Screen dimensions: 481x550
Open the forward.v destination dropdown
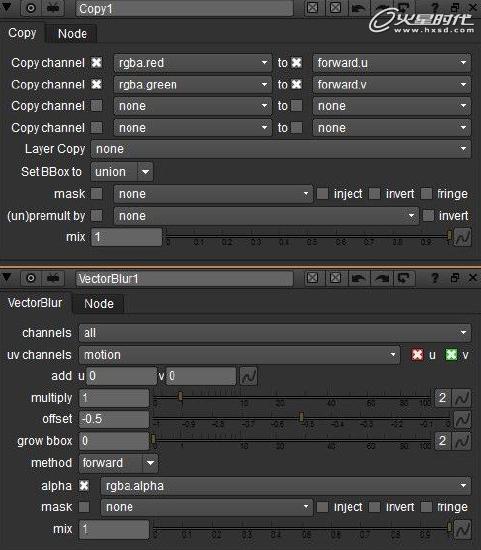tap(392, 85)
